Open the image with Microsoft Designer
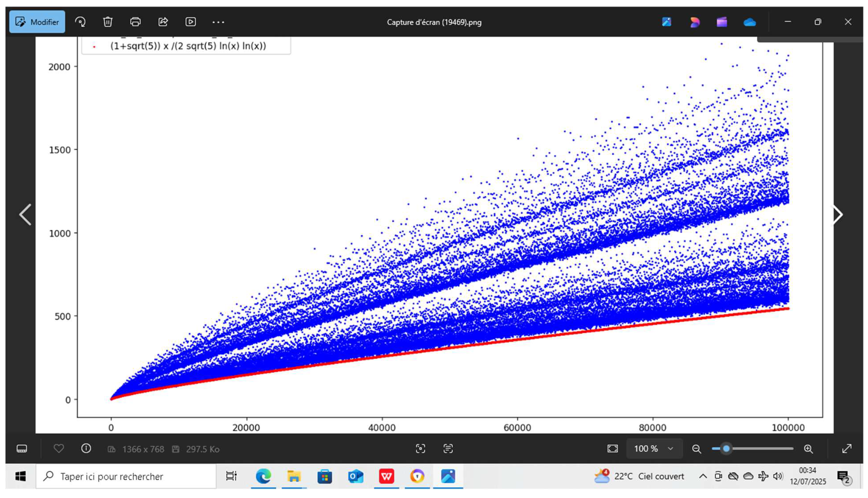 coord(695,21)
